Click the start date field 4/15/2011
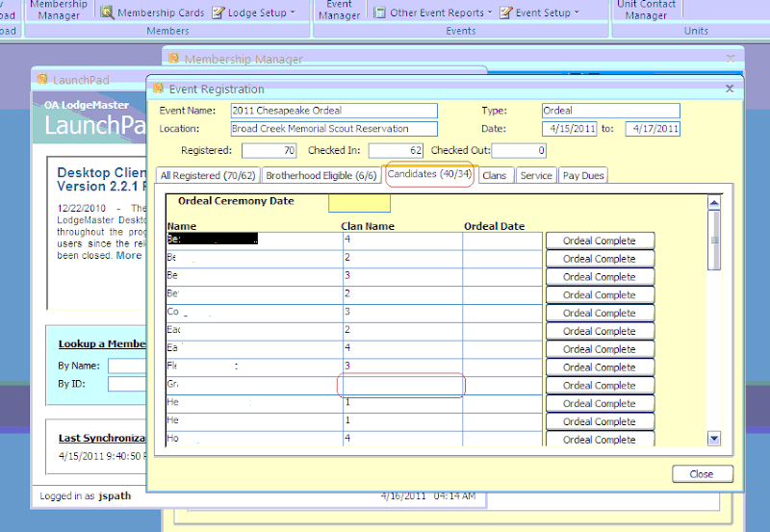770x532 pixels. pos(570,129)
